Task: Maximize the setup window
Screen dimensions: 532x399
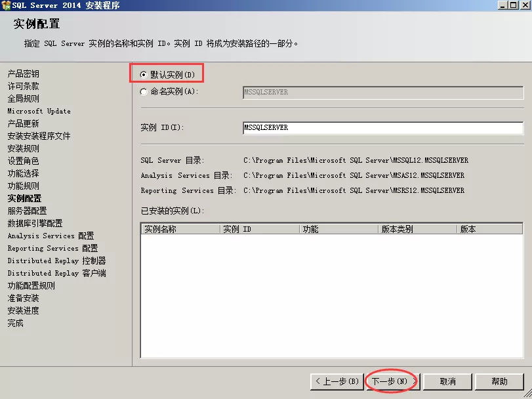Action: click(x=514, y=5)
